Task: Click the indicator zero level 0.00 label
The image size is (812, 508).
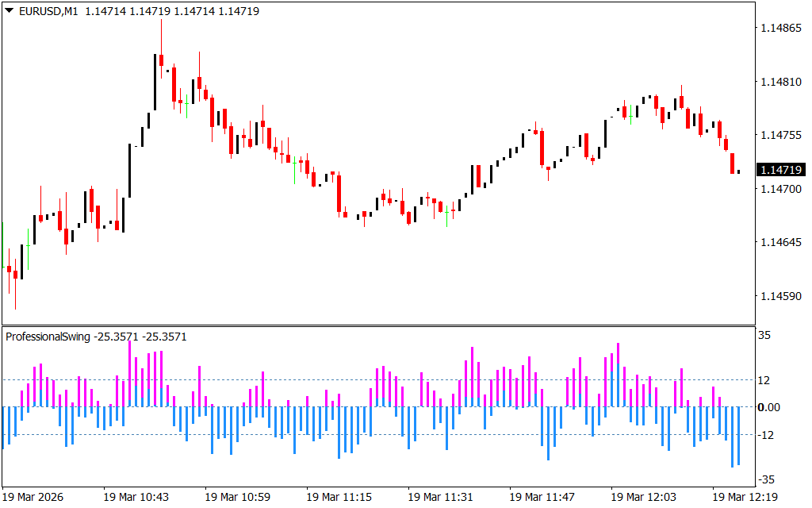Action: [x=769, y=407]
